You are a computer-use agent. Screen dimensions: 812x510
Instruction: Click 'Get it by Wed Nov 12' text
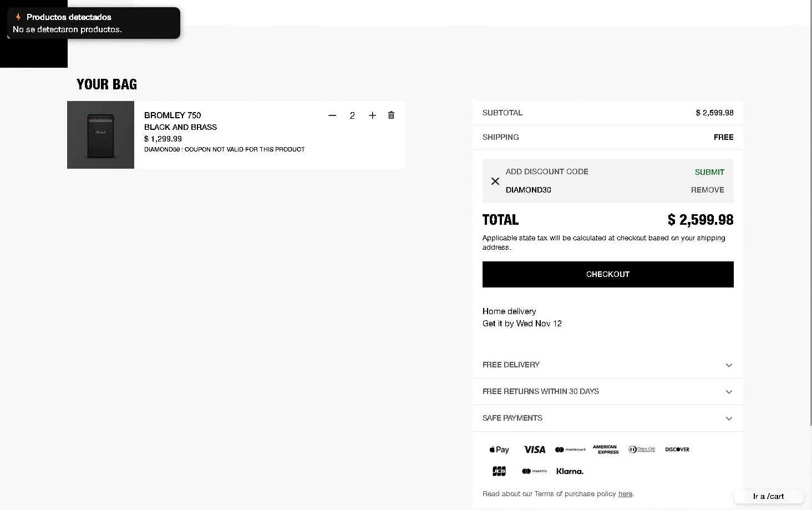[x=522, y=324]
